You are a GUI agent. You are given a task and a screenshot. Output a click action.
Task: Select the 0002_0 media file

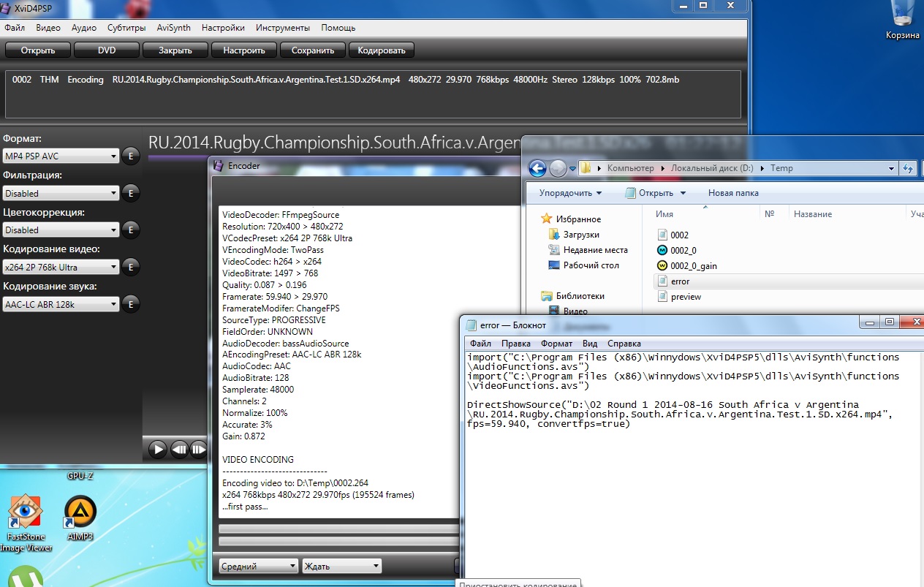pyautogui.click(x=676, y=251)
